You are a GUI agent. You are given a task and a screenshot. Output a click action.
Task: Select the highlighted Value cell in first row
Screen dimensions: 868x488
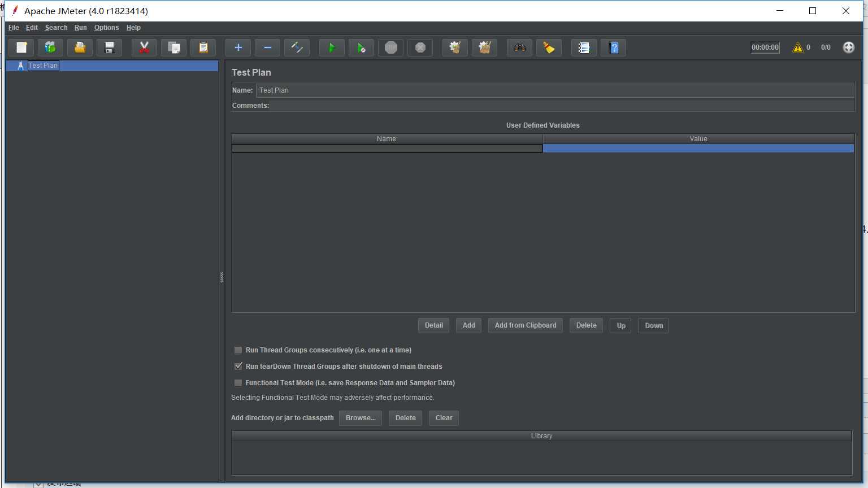(x=698, y=149)
